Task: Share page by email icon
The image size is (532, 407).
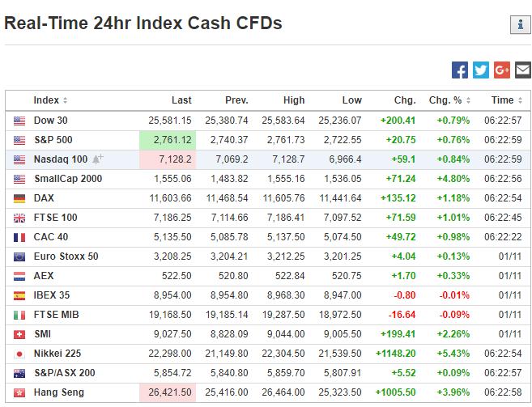Action: point(522,70)
